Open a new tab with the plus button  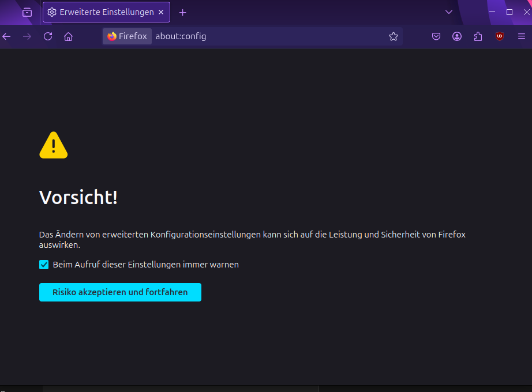coord(183,12)
